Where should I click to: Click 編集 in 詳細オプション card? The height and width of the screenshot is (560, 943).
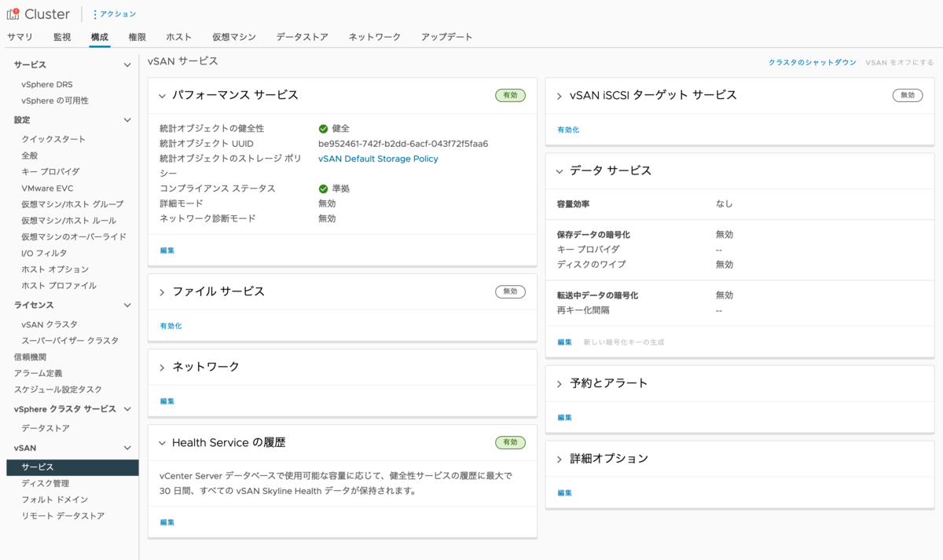pyautogui.click(x=565, y=493)
